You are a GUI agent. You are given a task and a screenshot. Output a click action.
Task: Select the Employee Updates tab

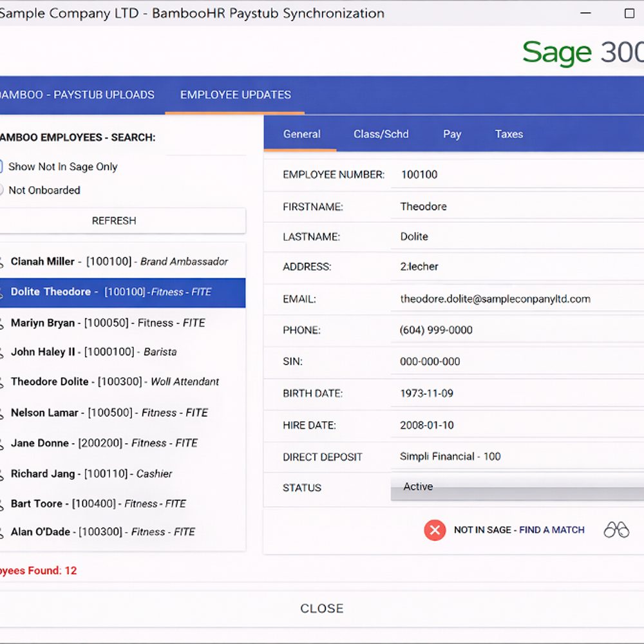point(235,95)
